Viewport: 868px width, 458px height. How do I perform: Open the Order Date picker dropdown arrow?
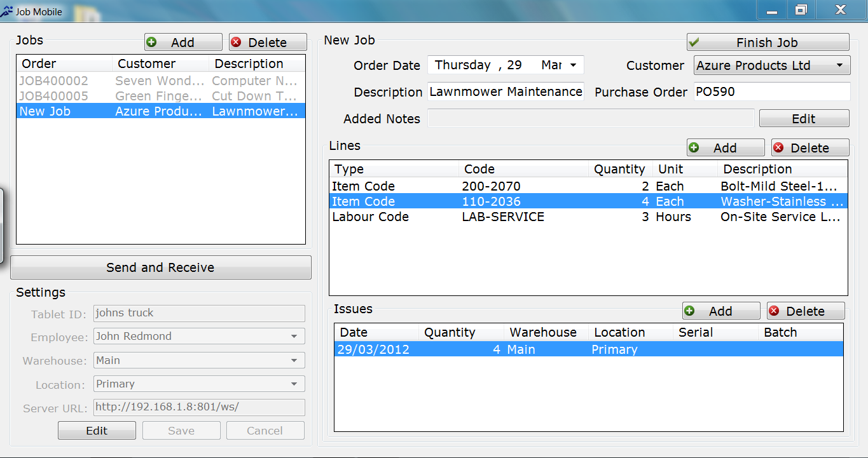(573, 65)
